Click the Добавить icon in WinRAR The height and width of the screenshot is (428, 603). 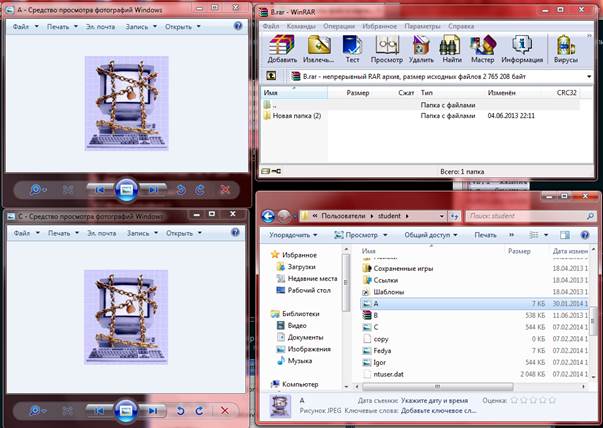pos(282,49)
